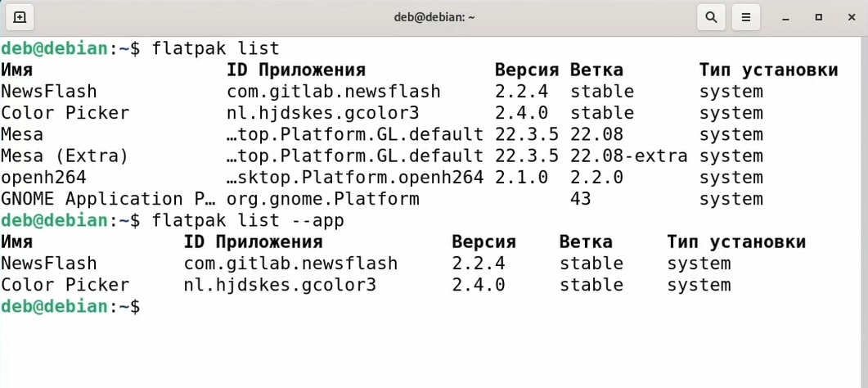
Task: Click the empty prompt at the bottom
Action: [71, 307]
